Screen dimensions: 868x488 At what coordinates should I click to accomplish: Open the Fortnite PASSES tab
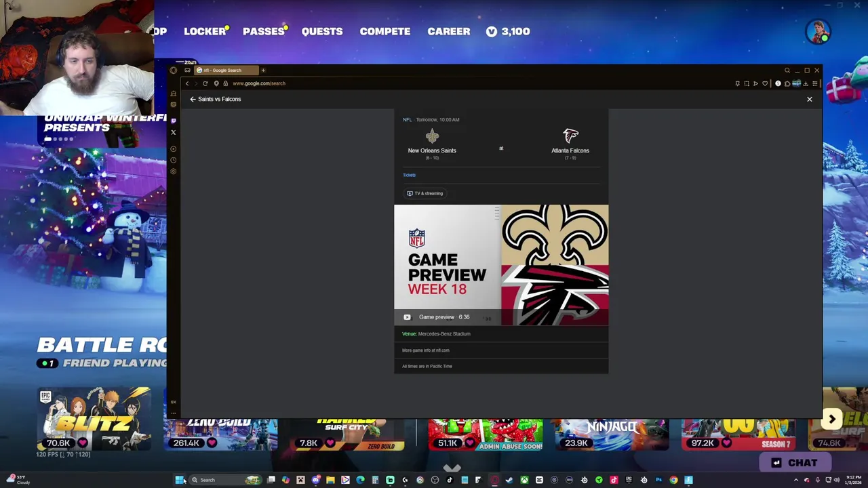pos(264,31)
